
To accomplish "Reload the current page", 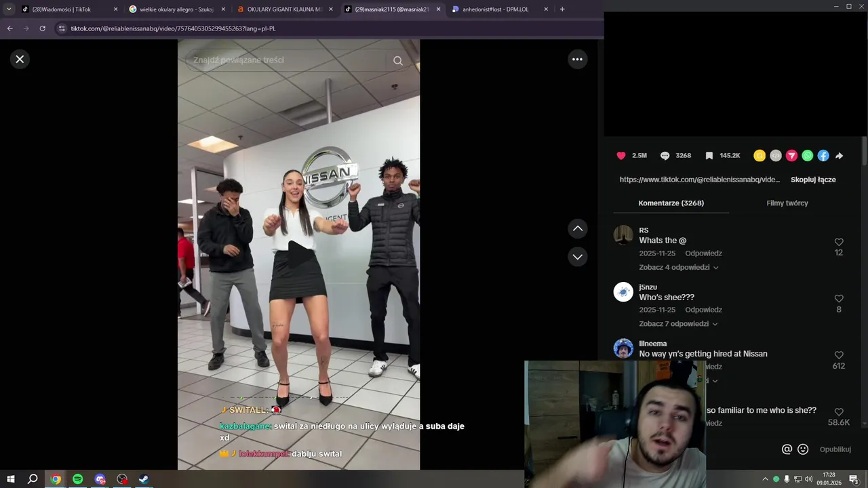I will point(42,28).
